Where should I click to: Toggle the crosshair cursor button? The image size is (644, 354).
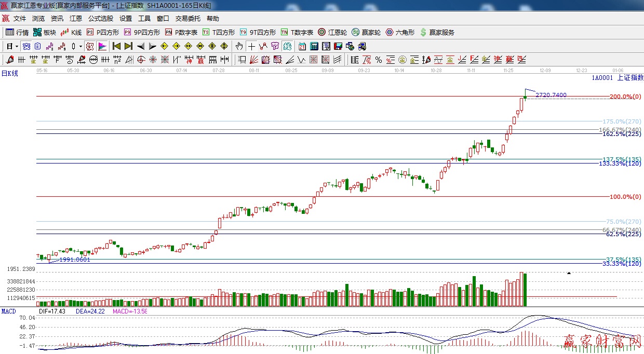251,46
